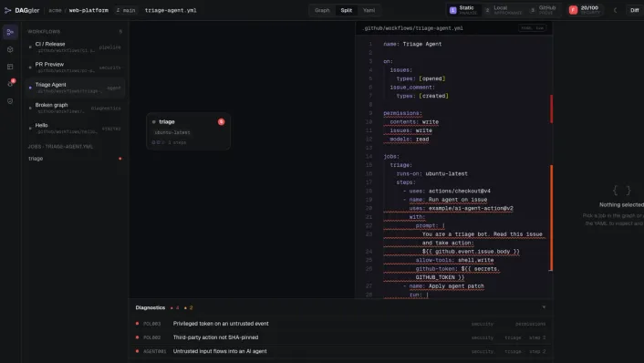Screen dimensions: 644x363
Task: Click the github.event.issue.body expression line
Action: pyautogui.click(x=471, y=252)
